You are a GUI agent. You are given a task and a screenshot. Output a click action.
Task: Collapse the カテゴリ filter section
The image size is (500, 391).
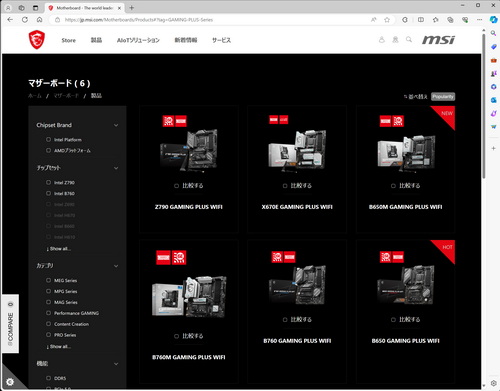click(x=116, y=266)
